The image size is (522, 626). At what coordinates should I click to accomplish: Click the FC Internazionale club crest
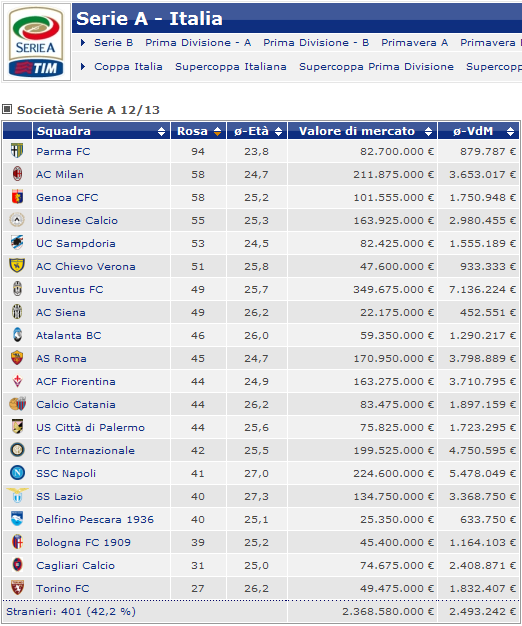click(x=17, y=450)
